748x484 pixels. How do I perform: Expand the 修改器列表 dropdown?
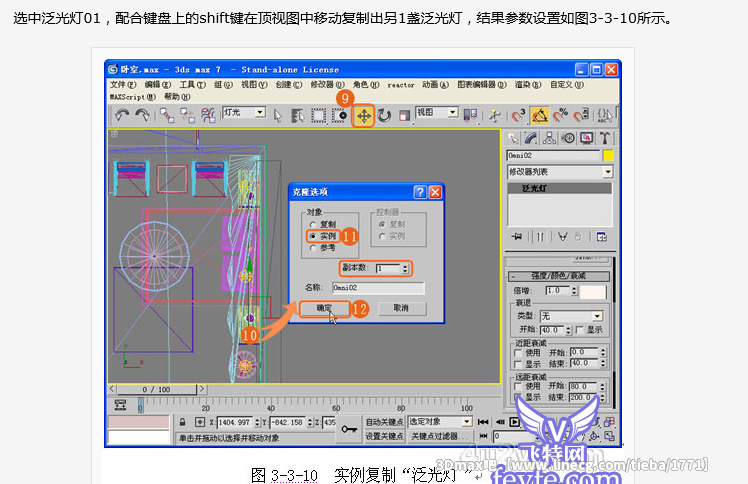click(x=607, y=172)
